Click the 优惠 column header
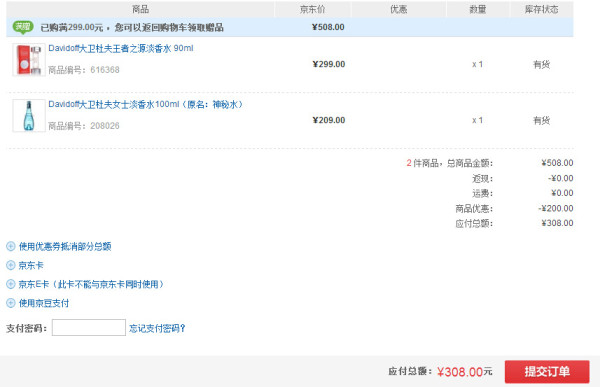 [x=398, y=9]
